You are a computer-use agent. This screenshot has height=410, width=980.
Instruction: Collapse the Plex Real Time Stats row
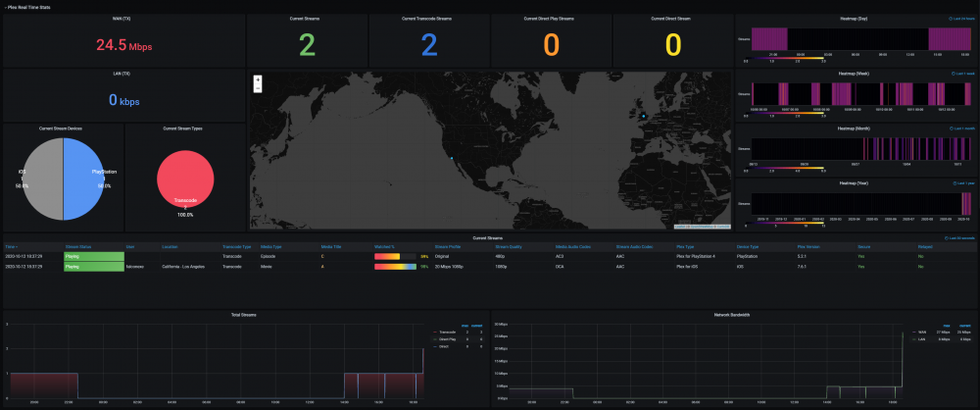(x=27, y=7)
